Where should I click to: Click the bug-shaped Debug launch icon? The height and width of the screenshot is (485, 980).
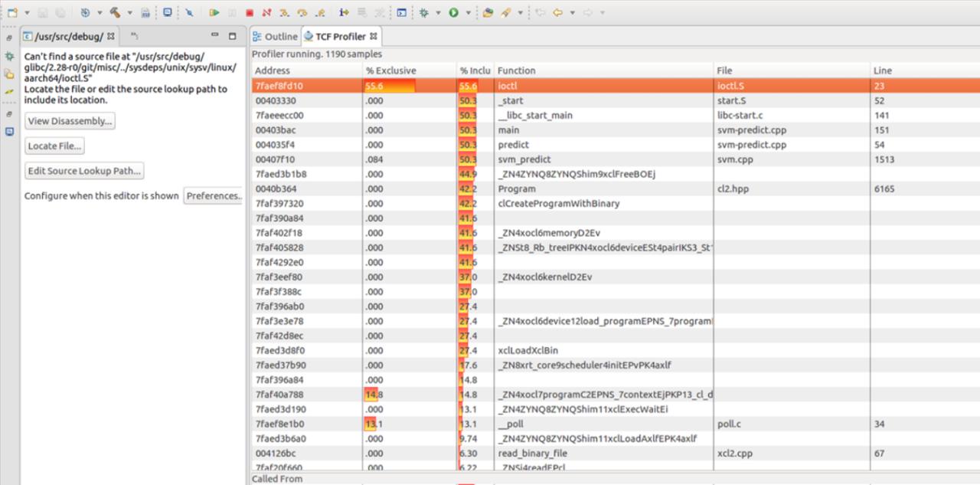pos(423,13)
